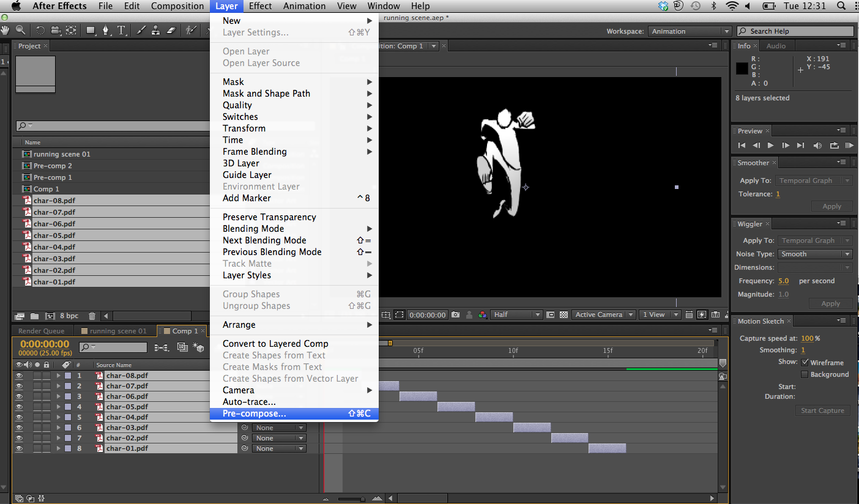
Task: Uncheck the Wireframe checkbox
Action: (805, 363)
